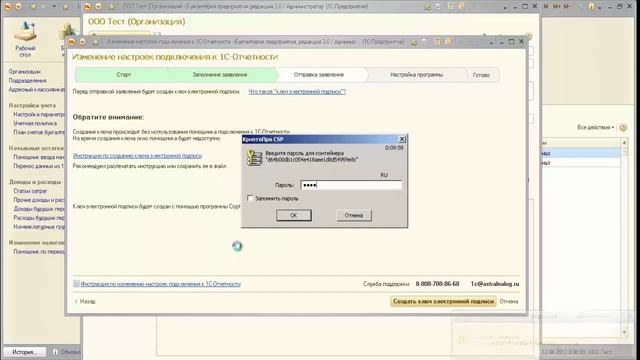Click the favorites star in the ООО Тест title bar
640x360 pixels.
(x=113, y=7)
